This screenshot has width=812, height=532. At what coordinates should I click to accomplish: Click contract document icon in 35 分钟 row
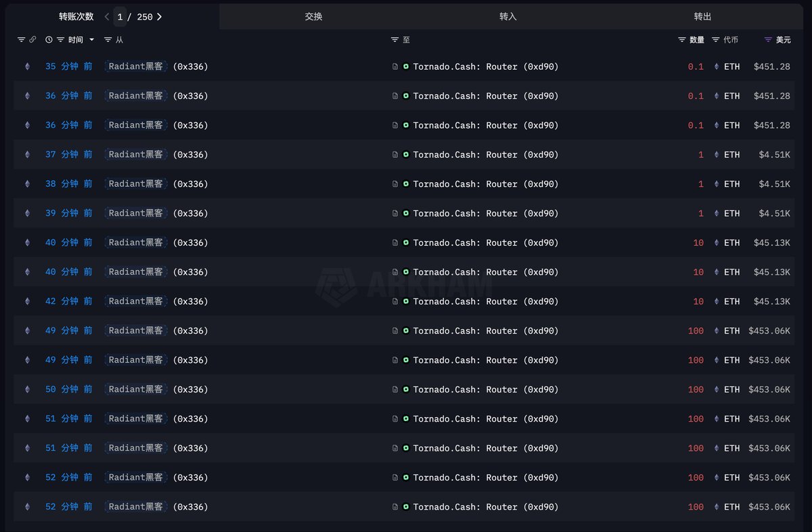click(x=395, y=66)
